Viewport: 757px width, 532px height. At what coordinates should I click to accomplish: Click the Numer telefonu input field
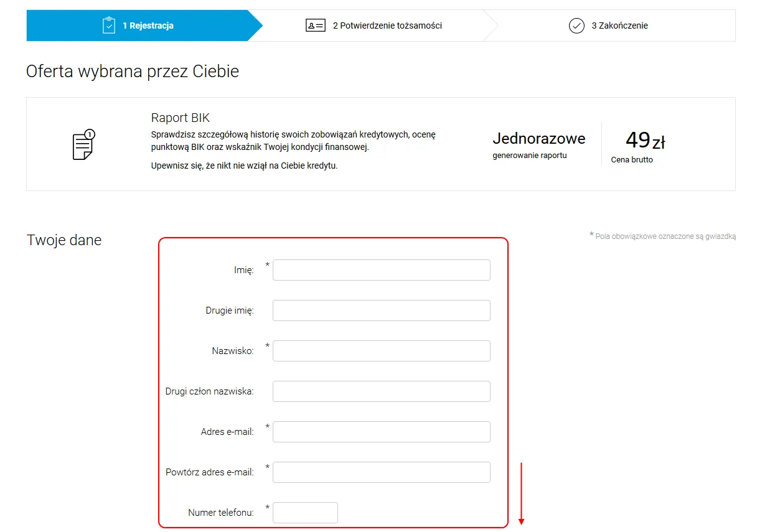pyautogui.click(x=305, y=512)
